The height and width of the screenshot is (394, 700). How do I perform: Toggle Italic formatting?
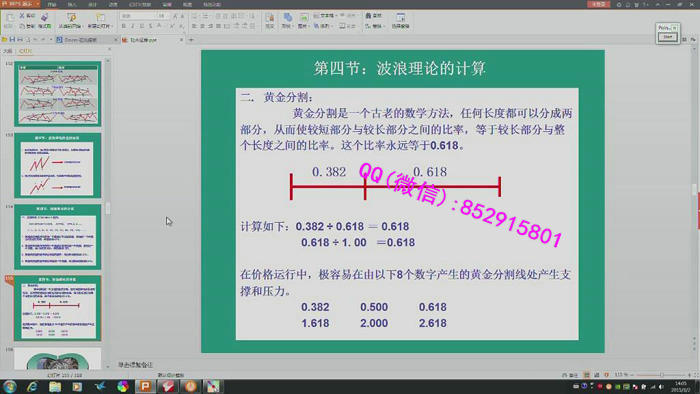point(133,26)
